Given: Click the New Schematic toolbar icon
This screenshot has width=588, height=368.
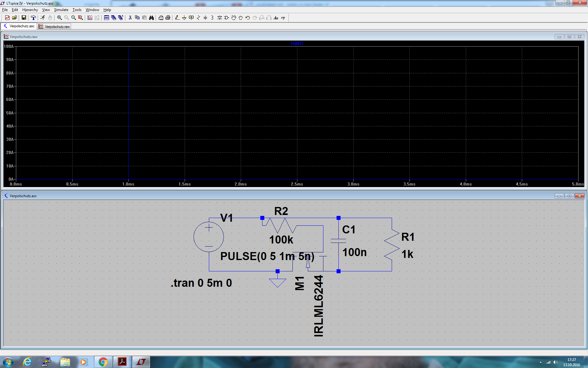Looking at the screenshot, I should (7, 18).
